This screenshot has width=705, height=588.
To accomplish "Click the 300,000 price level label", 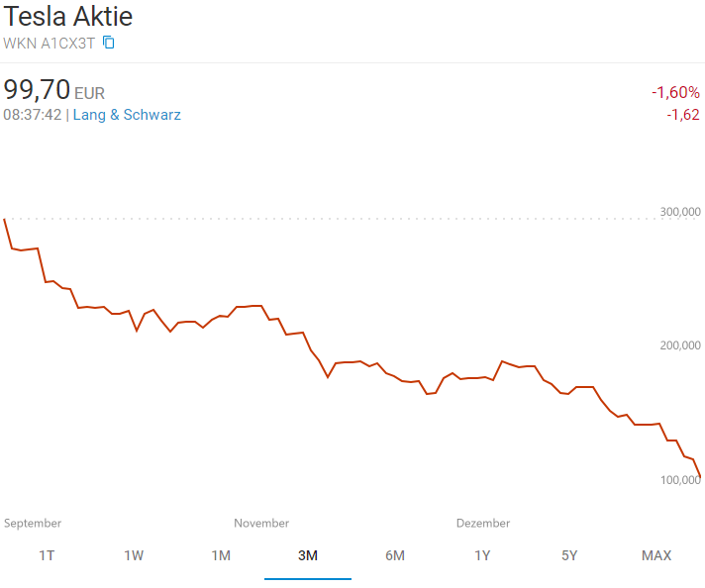I will 679,212.
